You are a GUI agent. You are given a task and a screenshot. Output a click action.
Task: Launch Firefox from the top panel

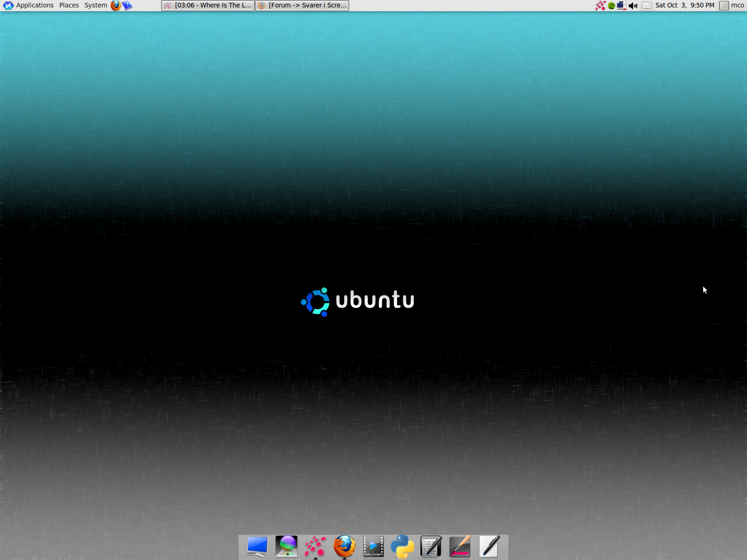tap(116, 5)
